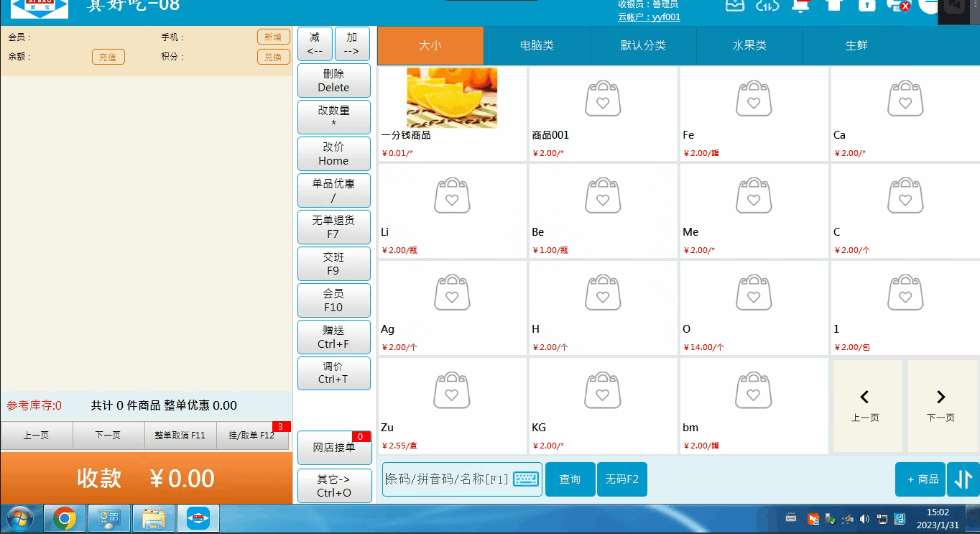Screen dimensions: 980x534
Task: Click the 调价 Ctrl+T button
Action: [334, 374]
